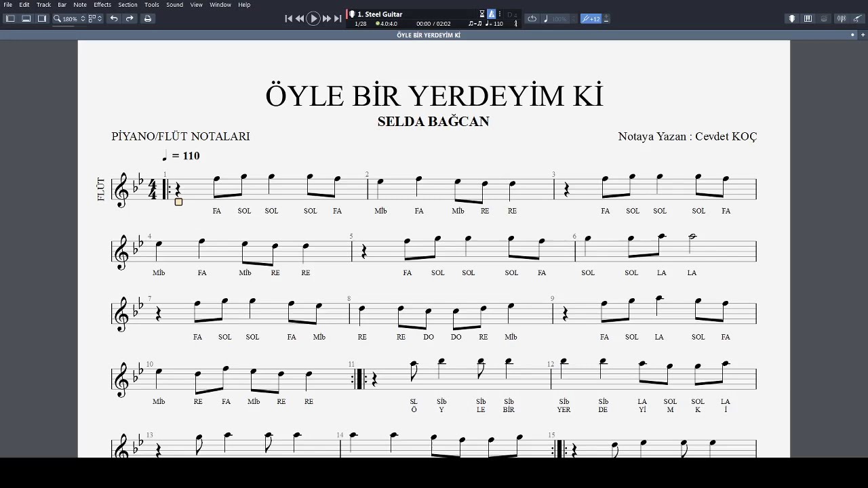The height and width of the screenshot is (488, 868).
Task: Click the print icon
Action: pyautogui.click(x=148, y=18)
